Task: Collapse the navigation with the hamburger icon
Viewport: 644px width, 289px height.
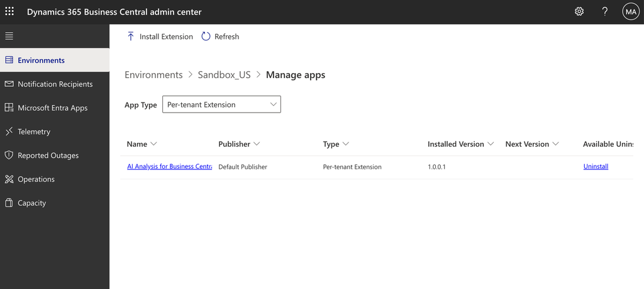Action: 9,36
